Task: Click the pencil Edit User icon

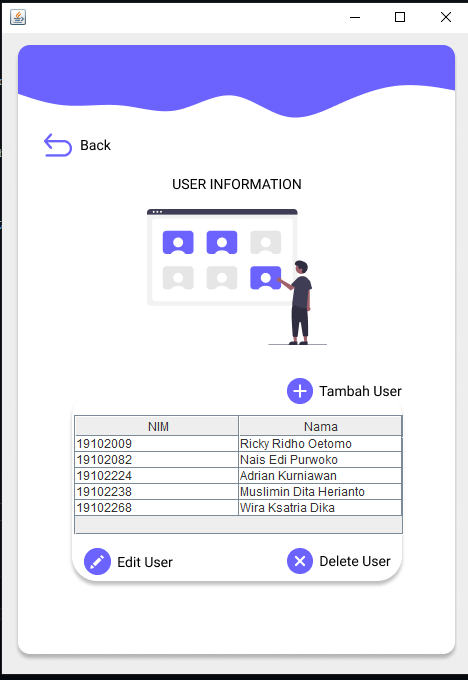Action: 97,561
